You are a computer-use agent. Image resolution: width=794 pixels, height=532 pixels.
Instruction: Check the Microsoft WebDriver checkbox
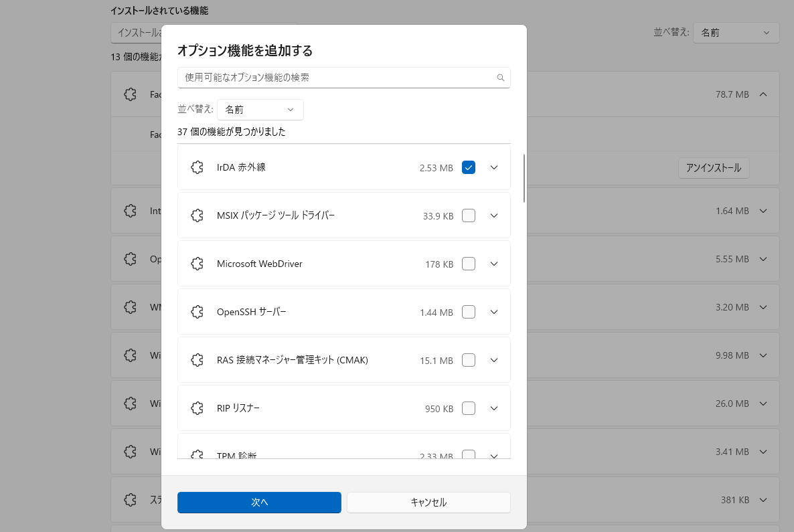coord(469,264)
